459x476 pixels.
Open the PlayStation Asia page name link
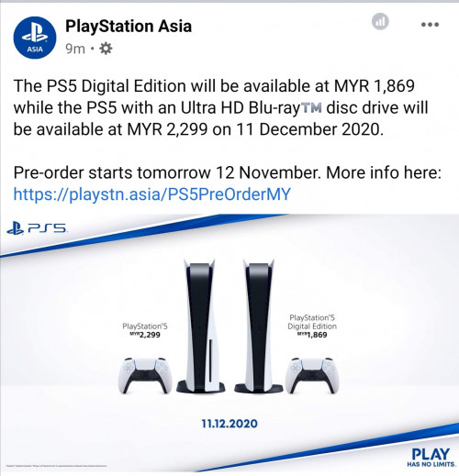[x=129, y=26]
